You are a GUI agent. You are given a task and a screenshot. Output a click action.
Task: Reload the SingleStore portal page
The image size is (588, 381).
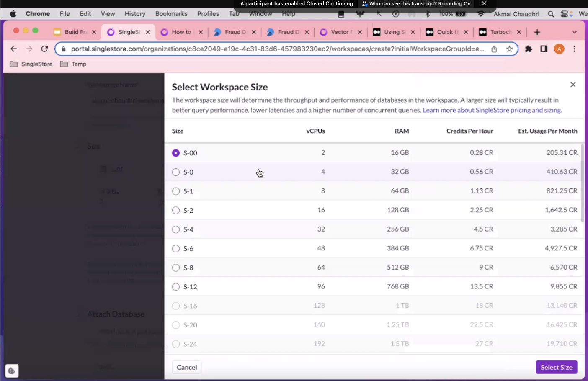[x=44, y=49]
